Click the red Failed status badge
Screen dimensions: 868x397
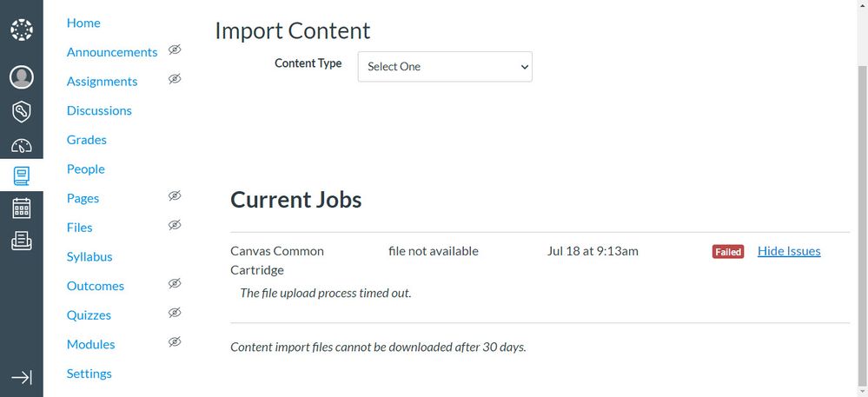point(727,252)
